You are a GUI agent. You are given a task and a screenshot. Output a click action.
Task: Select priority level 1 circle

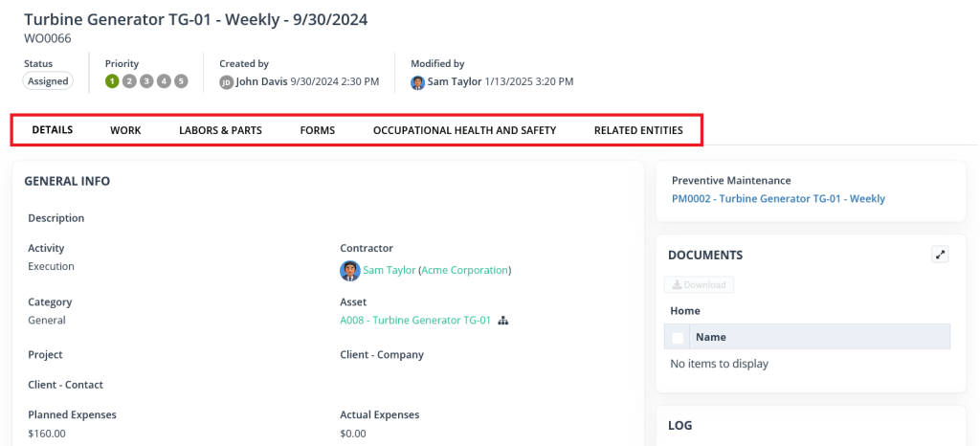112,81
